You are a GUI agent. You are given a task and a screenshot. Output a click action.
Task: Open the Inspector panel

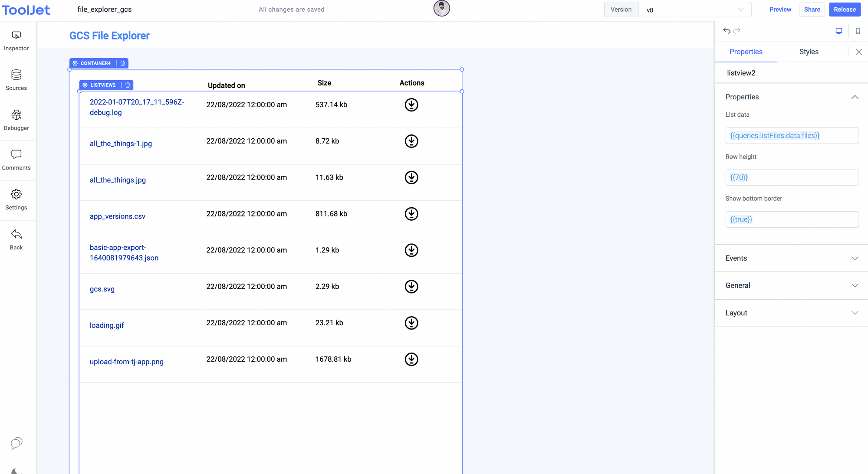click(x=16, y=41)
